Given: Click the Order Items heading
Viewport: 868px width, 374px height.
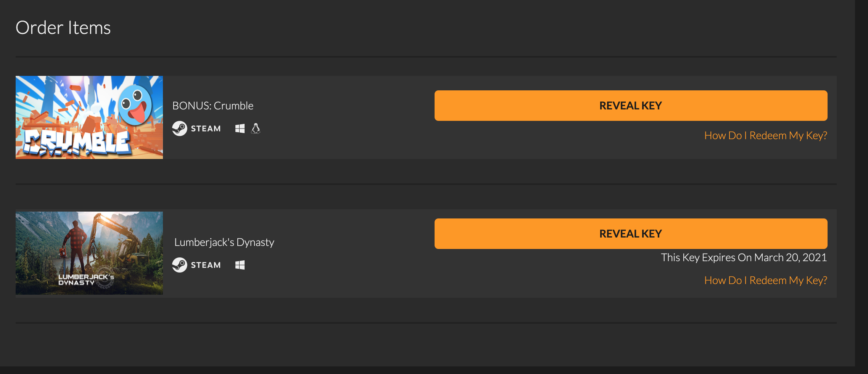Looking at the screenshot, I should 63,27.
